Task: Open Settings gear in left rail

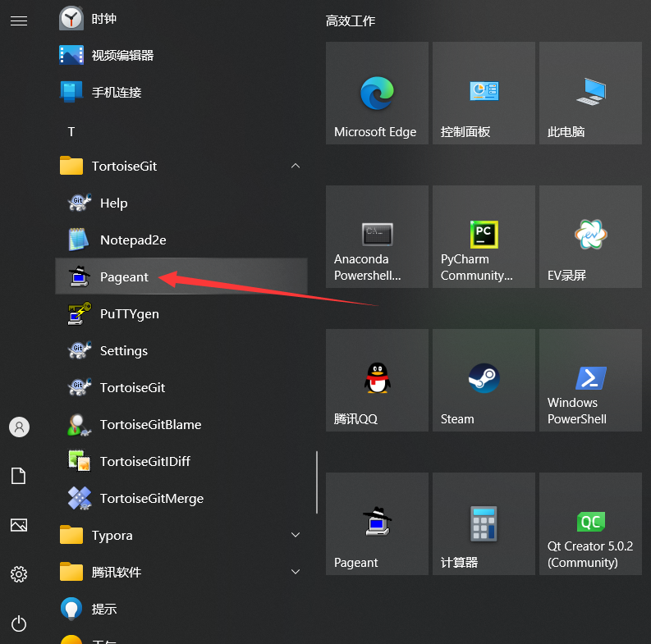Action: click(19, 573)
